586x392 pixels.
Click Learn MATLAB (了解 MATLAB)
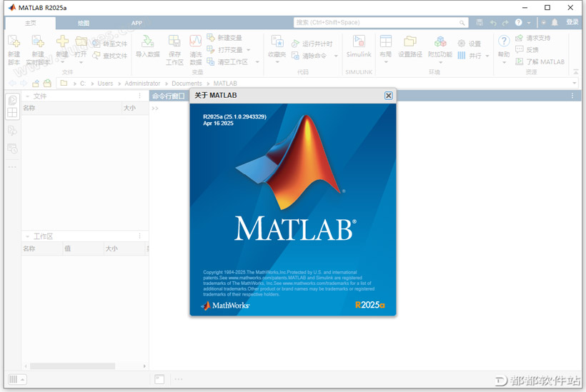pyautogui.click(x=540, y=61)
